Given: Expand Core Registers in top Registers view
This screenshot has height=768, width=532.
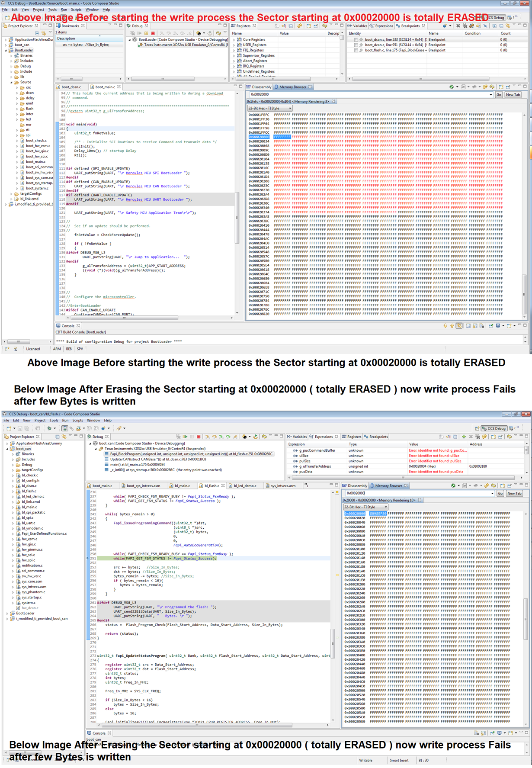Looking at the screenshot, I should coord(234,39).
